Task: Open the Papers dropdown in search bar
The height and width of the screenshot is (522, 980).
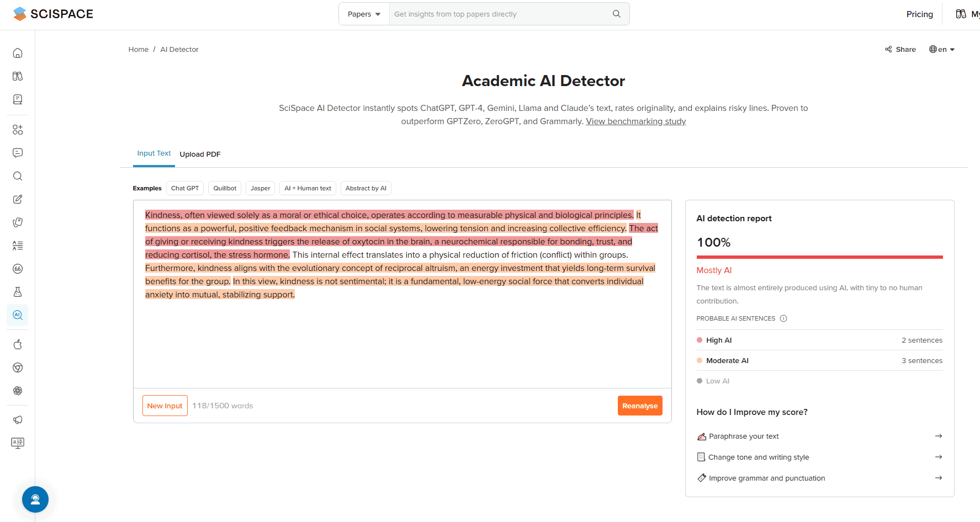Action: click(364, 14)
